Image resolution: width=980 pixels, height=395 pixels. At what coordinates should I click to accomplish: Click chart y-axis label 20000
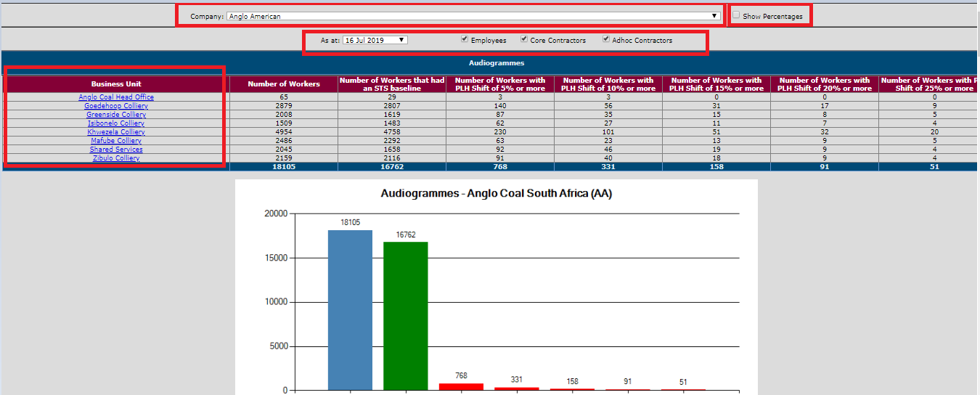coord(277,213)
